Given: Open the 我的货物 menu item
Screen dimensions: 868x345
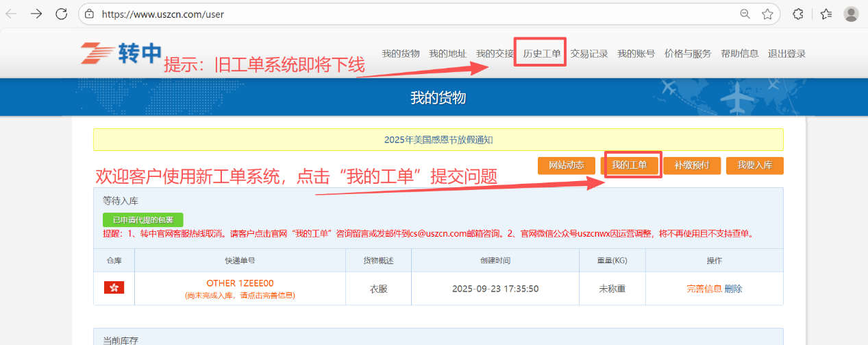Looking at the screenshot, I should click(x=401, y=53).
